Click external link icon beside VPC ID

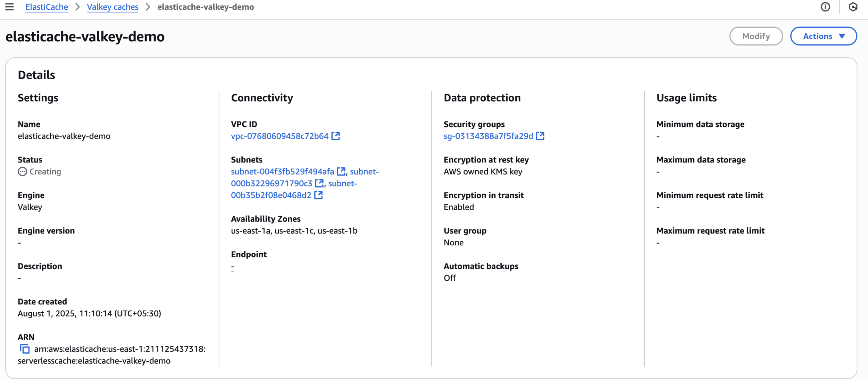click(335, 136)
